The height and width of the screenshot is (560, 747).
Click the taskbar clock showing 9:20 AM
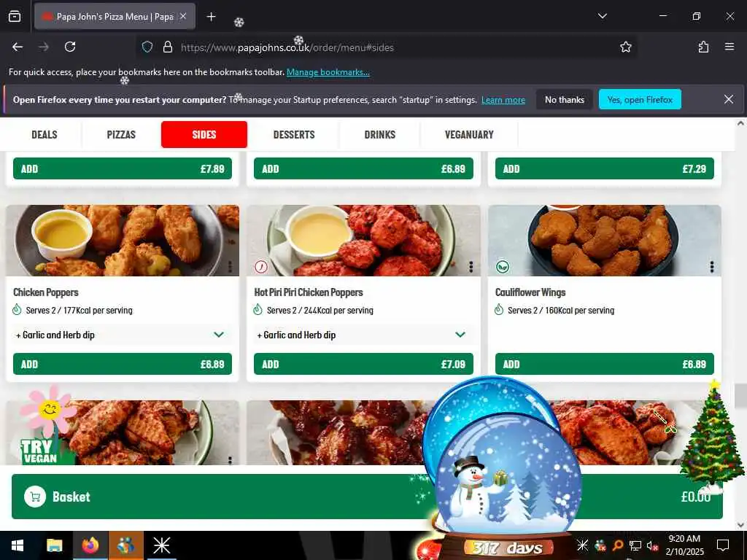click(684, 545)
